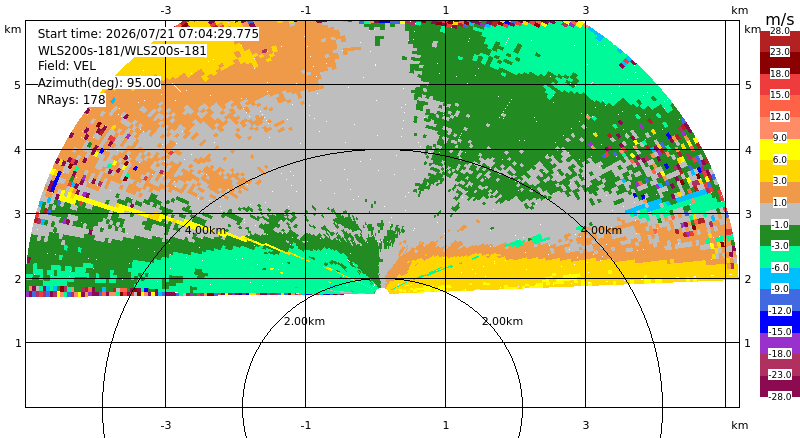Select the NRays: 178 label
Viewport: 800px width, 438px height.
pos(71,100)
